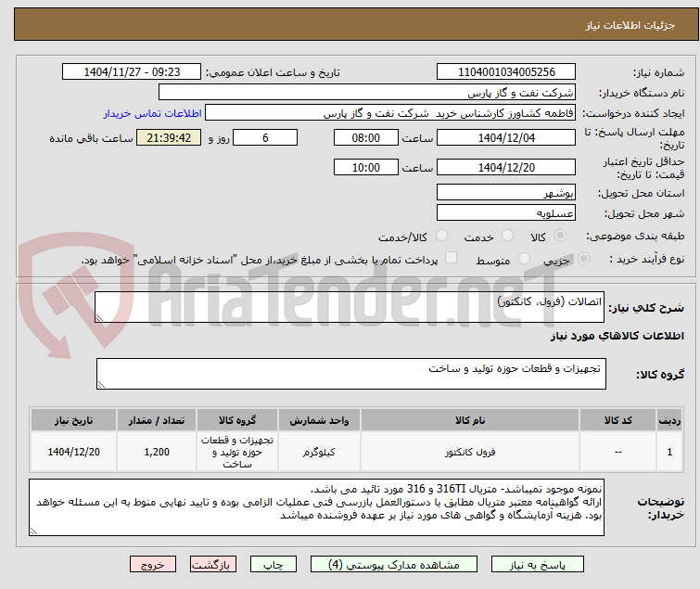700x589 pixels.
Task: Click the ردیف column header
Action: [669, 421]
